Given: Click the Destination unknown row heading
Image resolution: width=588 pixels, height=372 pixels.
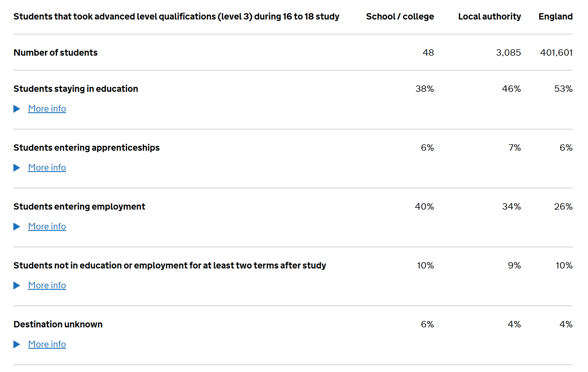Looking at the screenshot, I should 58,324.
